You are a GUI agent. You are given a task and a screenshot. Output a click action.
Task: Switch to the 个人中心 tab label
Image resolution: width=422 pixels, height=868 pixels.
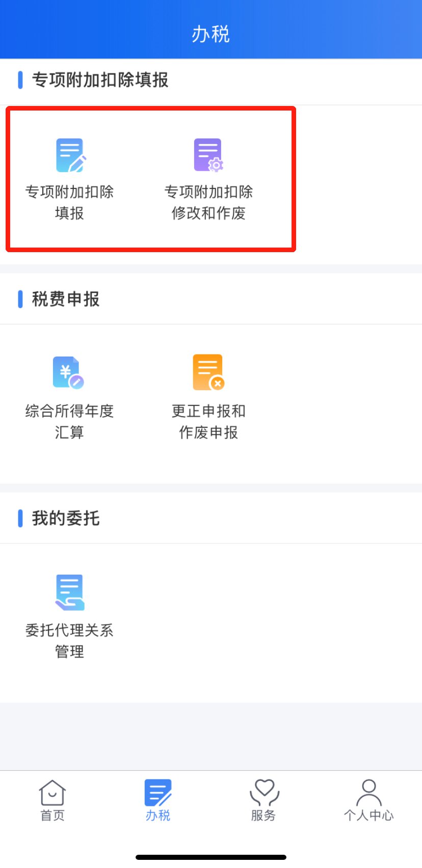(369, 816)
